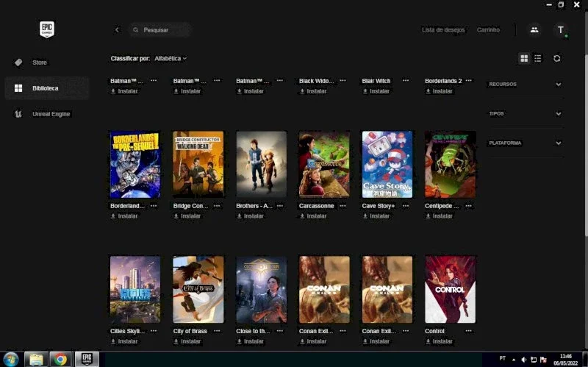This screenshot has width=588, height=367.
Task: Click Epic Games taskbar button
Action: [87, 359]
